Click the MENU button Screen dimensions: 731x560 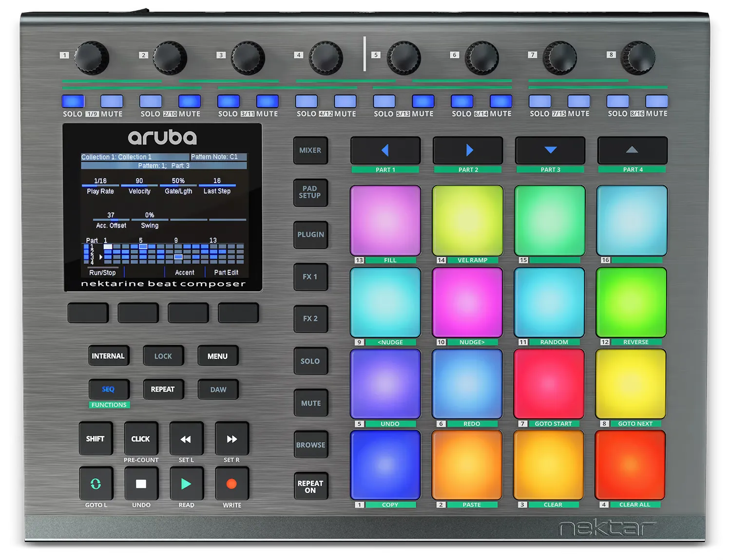pyautogui.click(x=218, y=356)
